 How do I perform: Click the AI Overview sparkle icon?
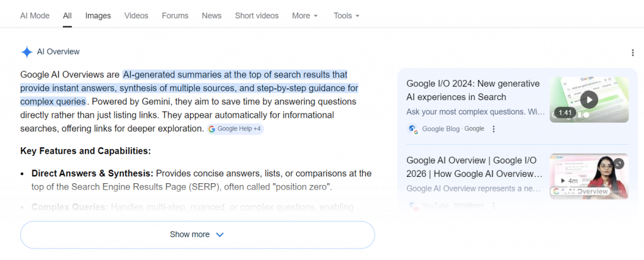26,52
